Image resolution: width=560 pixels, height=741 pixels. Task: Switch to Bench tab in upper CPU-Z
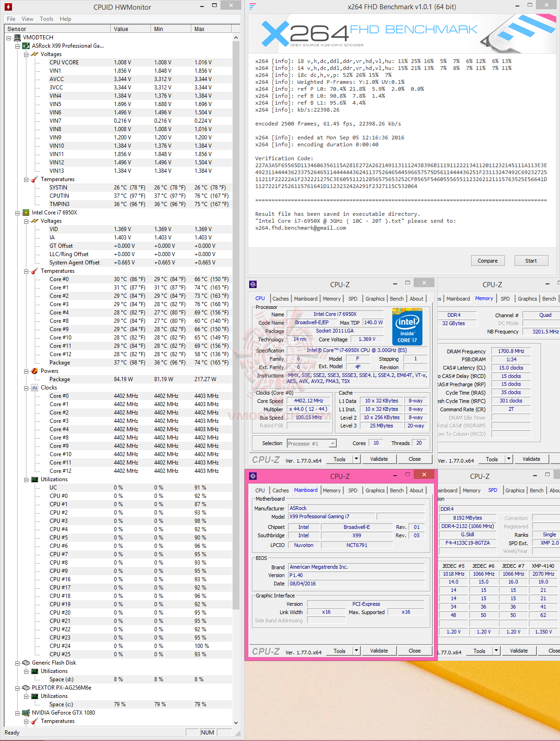396,299
